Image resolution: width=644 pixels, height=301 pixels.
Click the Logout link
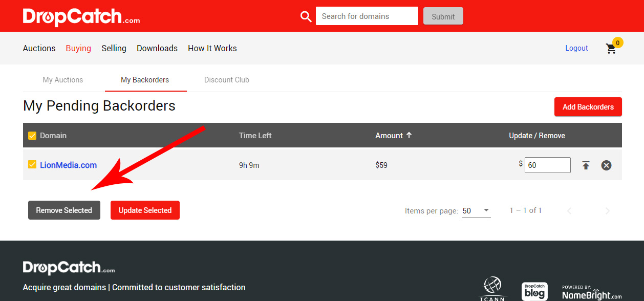click(x=576, y=48)
